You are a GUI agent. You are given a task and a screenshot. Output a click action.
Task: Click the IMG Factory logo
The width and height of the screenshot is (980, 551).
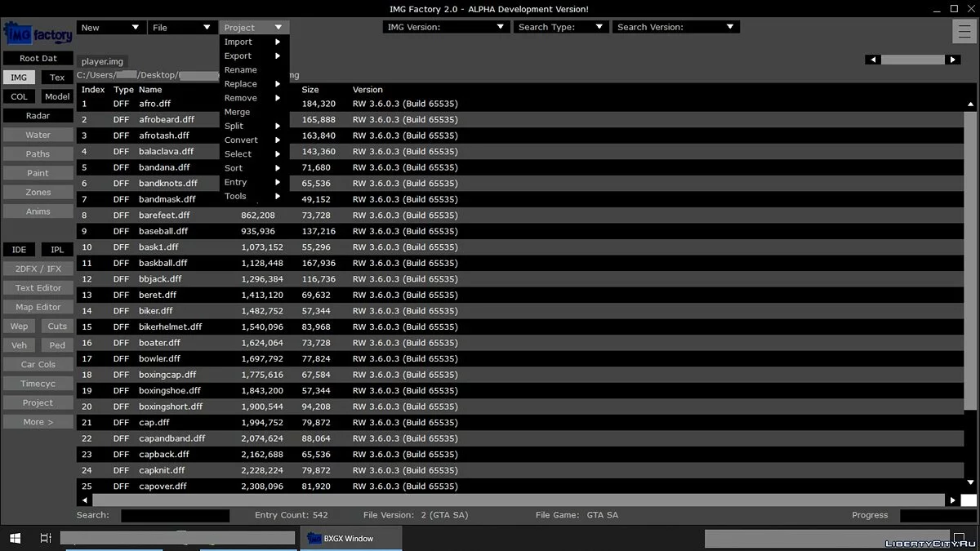38,35
